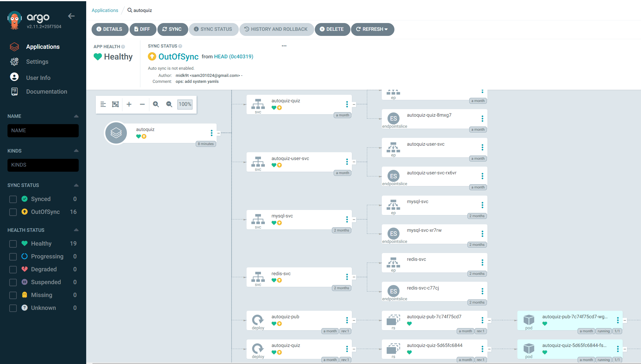Collapse the HEALTH STATUS filter section
This screenshot has height=364, width=641.
pos(76,230)
